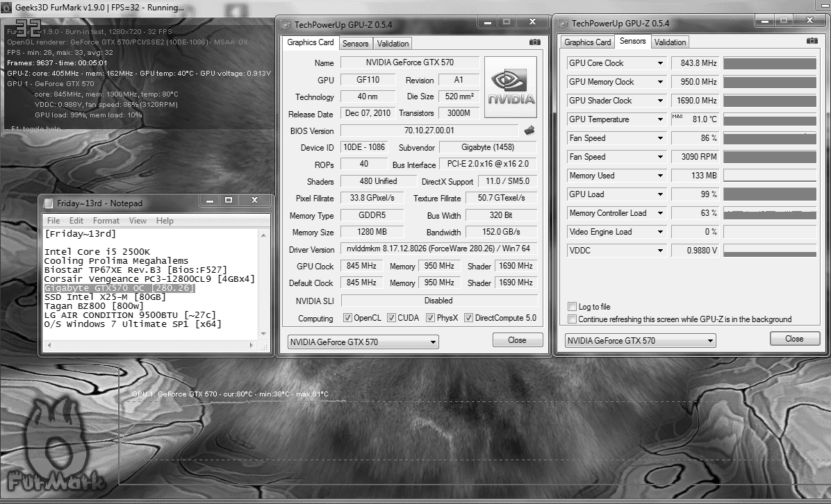Click the Name field NVIDIA GeForce GTX 570

pos(410,62)
